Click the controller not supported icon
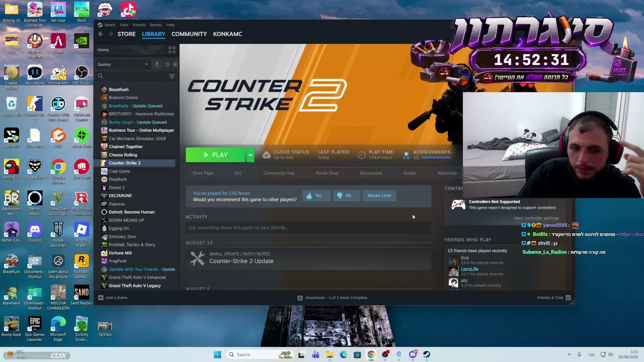This screenshot has height=362, width=644. coord(458,205)
